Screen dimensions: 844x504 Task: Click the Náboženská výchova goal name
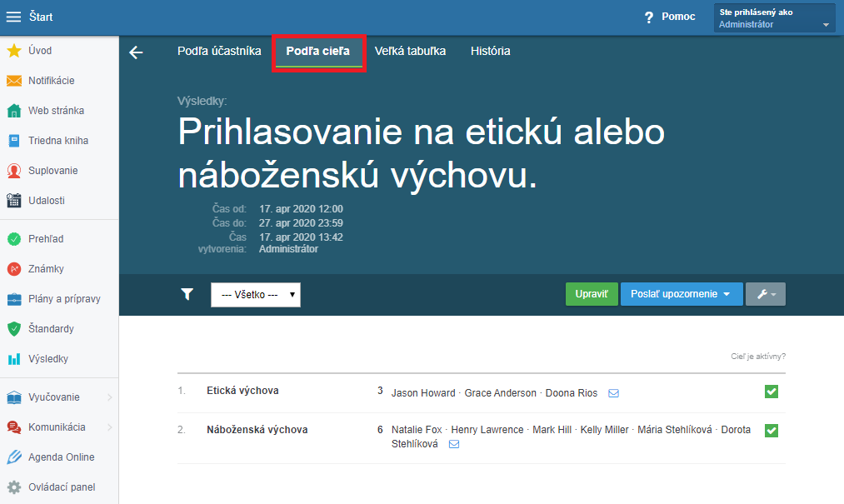pos(257,430)
